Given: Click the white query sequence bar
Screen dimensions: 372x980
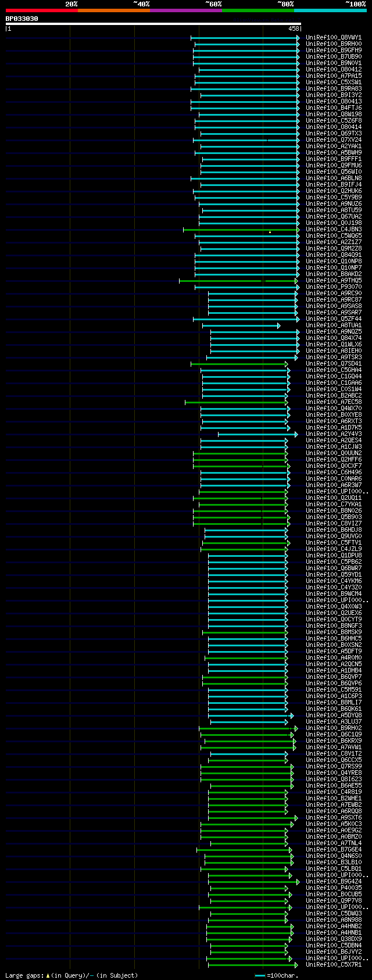Looking at the screenshot, I should pos(153,24).
